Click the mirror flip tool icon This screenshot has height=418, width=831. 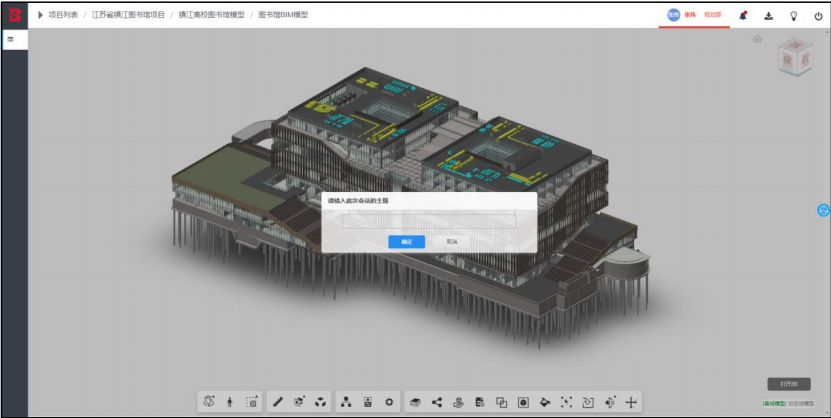[x=609, y=403]
